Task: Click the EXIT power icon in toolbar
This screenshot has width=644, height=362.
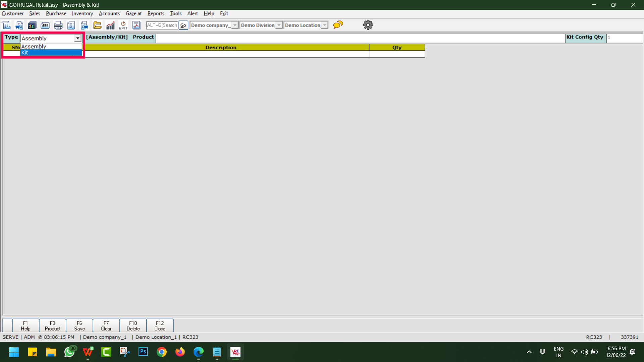Action: pyautogui.click(x=123, y=25)
